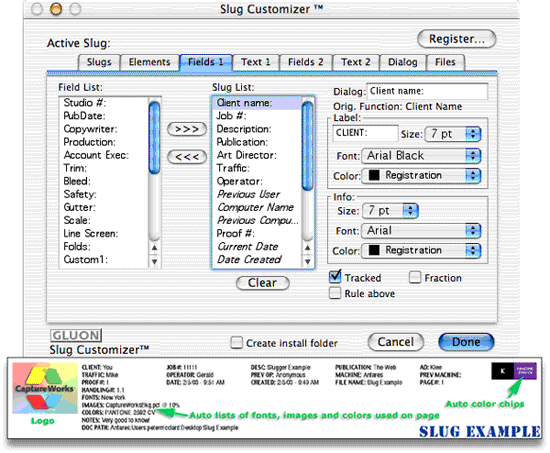Screen dimensions: 550x453
Task: Click the CaptureWorks logo thumbnail
Action: (x=45, y=388)
